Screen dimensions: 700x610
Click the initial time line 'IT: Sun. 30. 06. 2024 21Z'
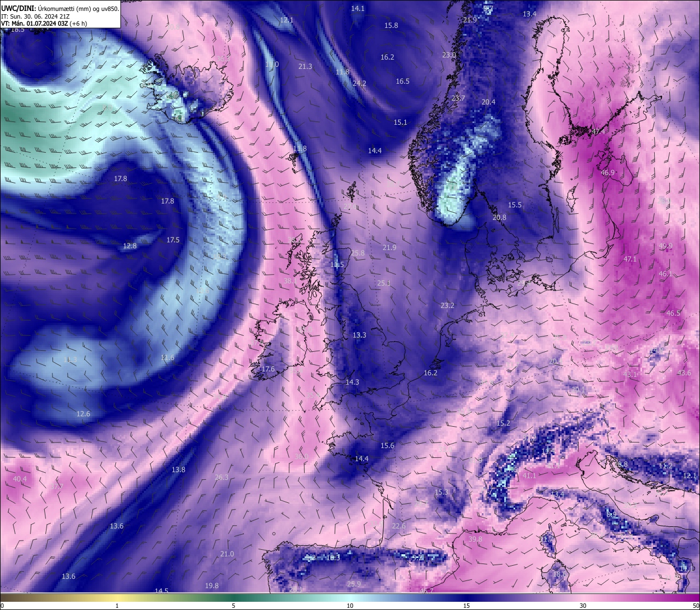click(36, 16)
